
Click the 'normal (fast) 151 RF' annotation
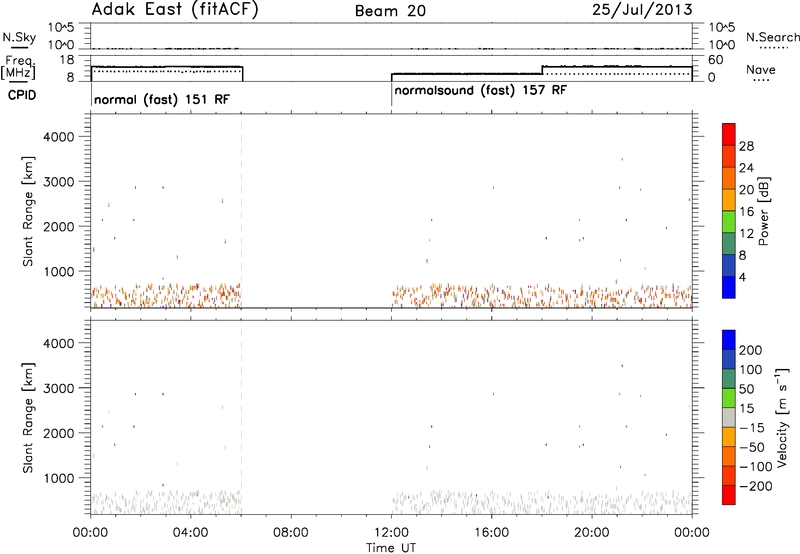162,99
